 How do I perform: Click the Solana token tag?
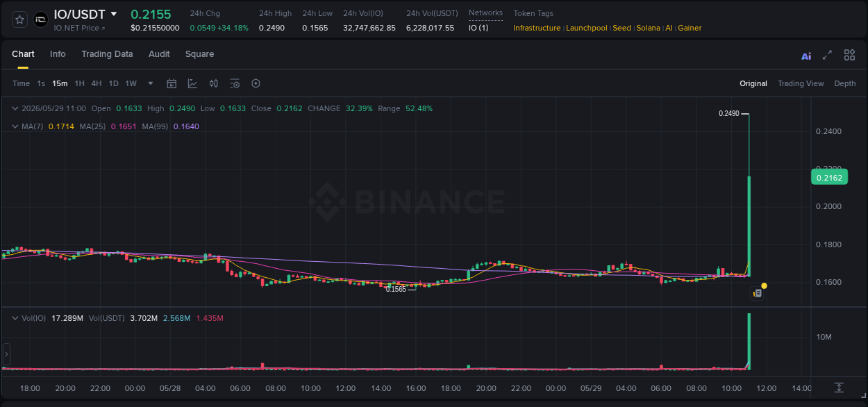649,28
